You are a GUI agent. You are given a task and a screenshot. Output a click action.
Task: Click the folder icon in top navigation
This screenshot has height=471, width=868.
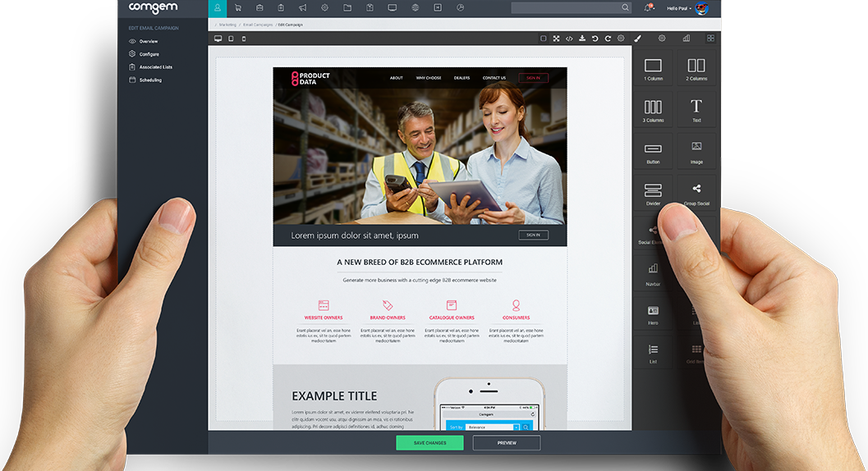pyautogui.click(x=347, y=7)
